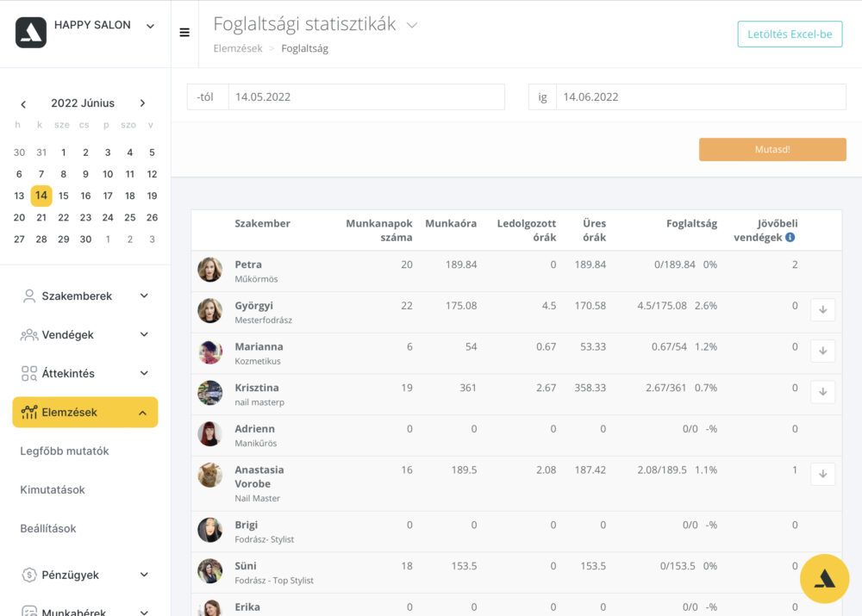Viewport: 862px width, 616px height.
Task: Expand the Vendégek menu chevron
Action: click(x=144, y=334)
